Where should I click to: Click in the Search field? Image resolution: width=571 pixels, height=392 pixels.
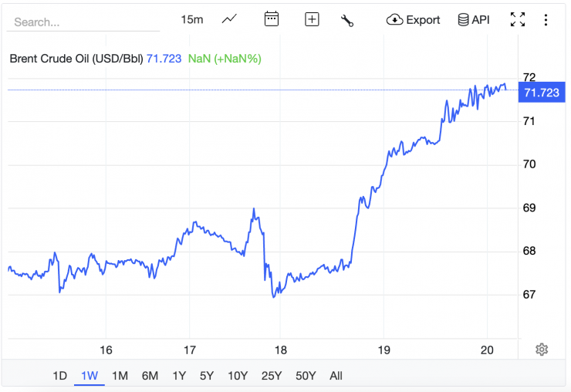pos(83,22)
